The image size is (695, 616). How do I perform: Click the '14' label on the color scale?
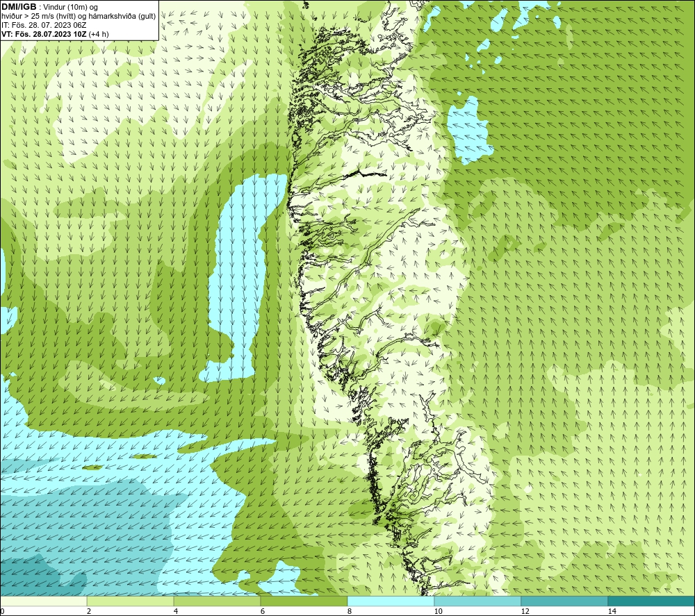click(x=612, y=612)
